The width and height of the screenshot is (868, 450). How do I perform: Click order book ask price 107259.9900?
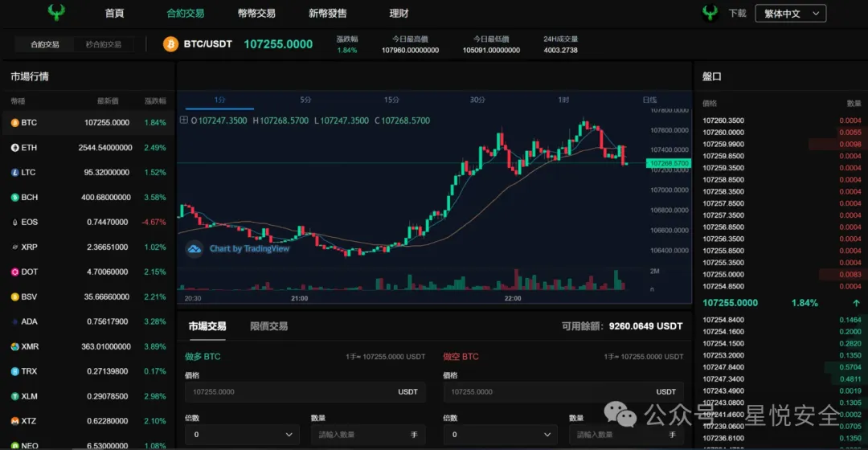tap(723, 144)
